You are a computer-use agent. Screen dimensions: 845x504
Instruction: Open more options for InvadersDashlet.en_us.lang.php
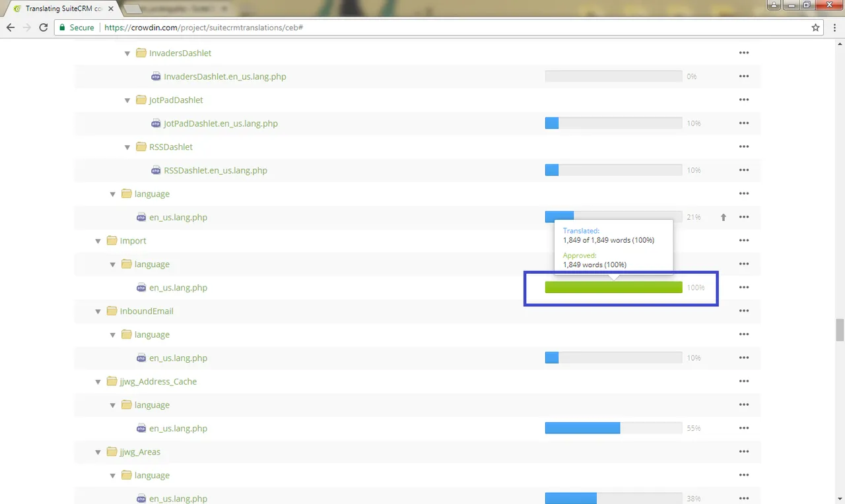click(x=744, y=77)
